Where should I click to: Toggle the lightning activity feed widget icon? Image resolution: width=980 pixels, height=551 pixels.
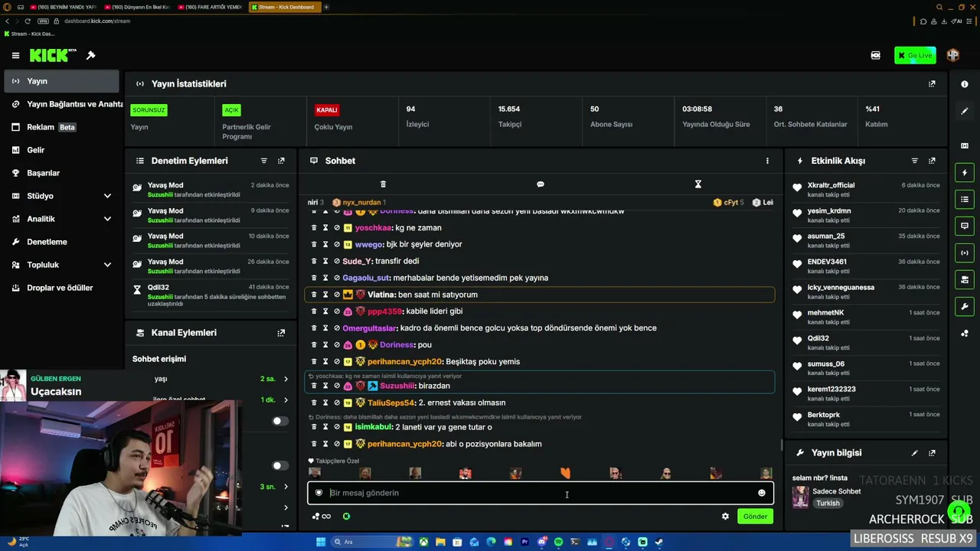click(965, 173)
